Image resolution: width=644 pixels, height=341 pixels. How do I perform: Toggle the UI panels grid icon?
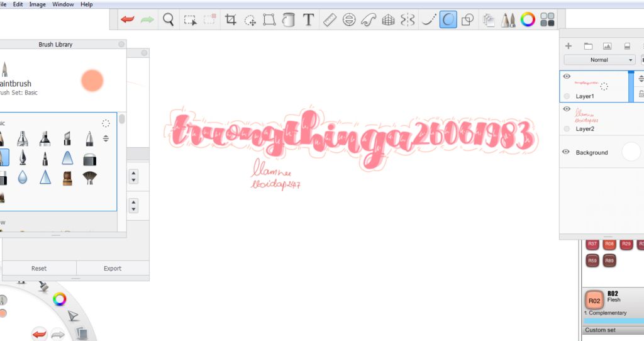[x=547, y=20]
